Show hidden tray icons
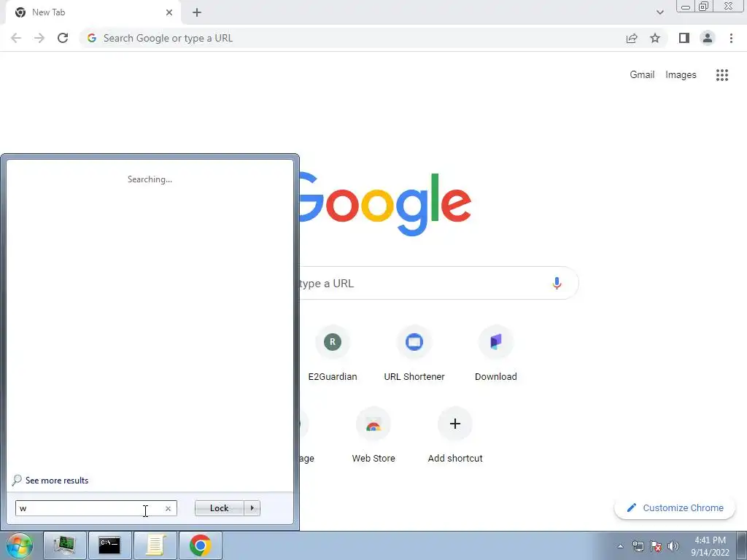 620,546
